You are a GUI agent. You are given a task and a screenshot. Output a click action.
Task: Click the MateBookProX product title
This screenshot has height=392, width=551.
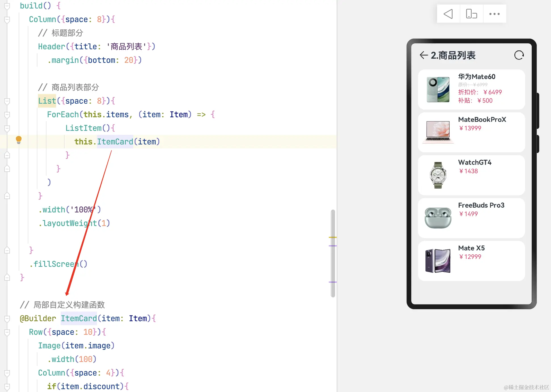[x=482, y=120]
